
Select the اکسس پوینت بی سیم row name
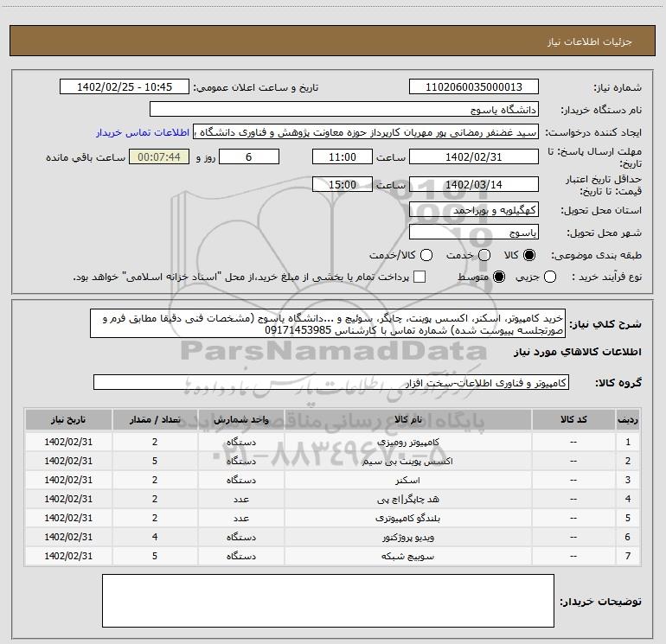(x=407, y=461)
